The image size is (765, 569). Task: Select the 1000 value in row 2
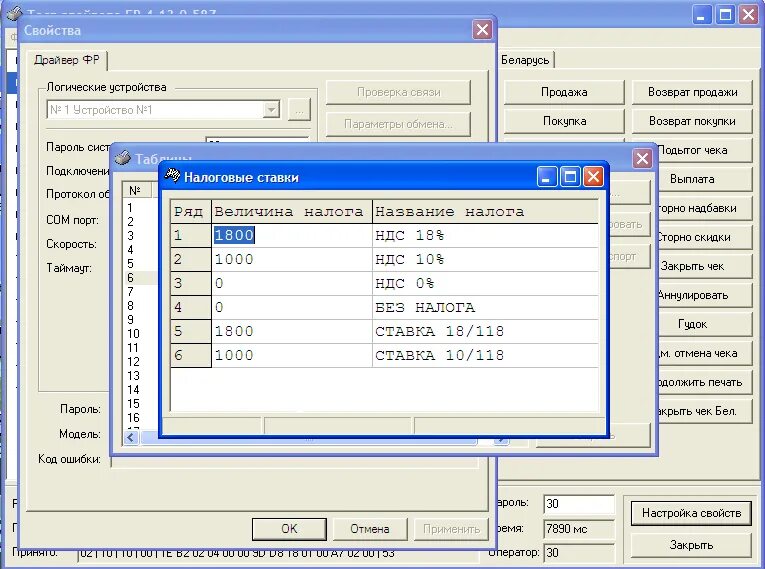click(x=292, y=259)
